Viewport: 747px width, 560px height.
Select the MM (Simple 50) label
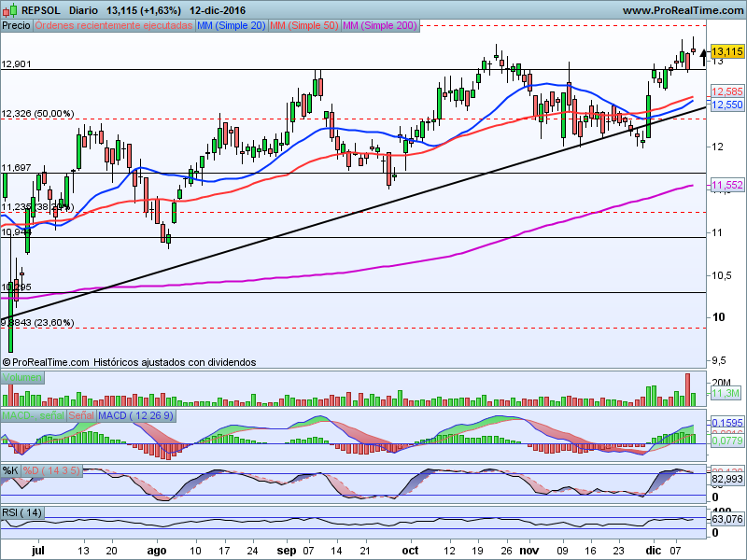click(x=304, y=26)
